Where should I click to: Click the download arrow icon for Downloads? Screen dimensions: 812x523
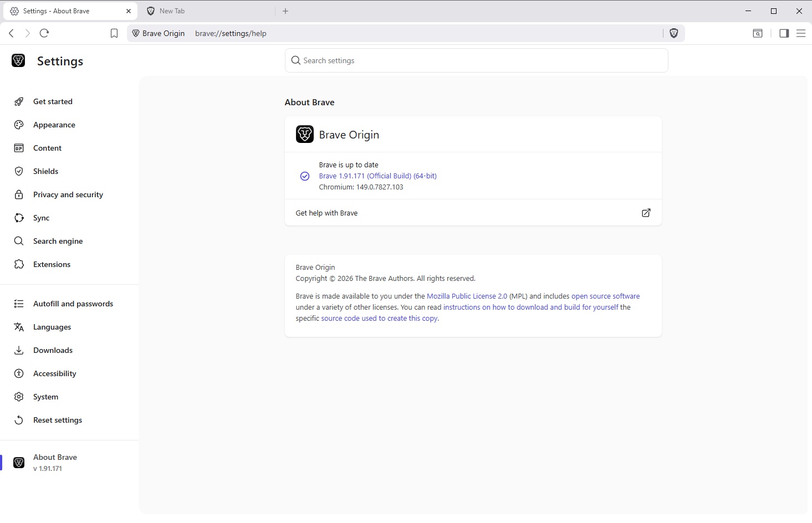click(x=19, y=350)
